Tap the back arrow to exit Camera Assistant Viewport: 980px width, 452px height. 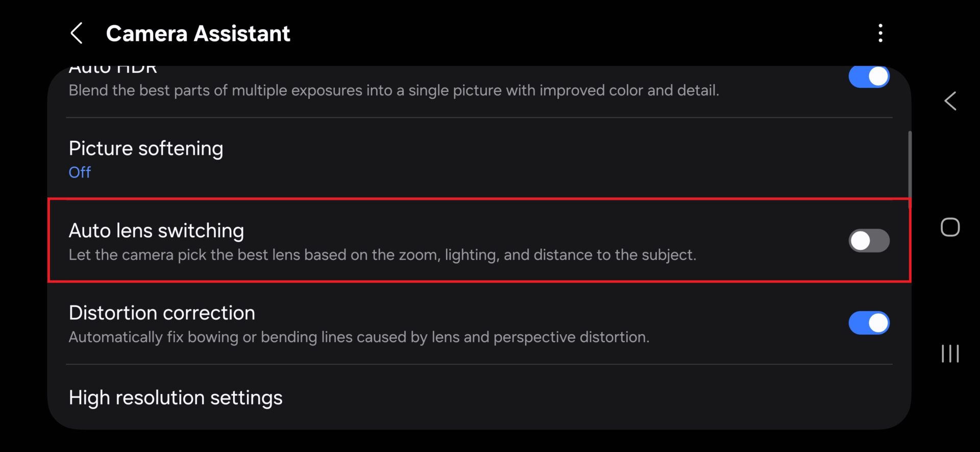(x=77, y=33)
